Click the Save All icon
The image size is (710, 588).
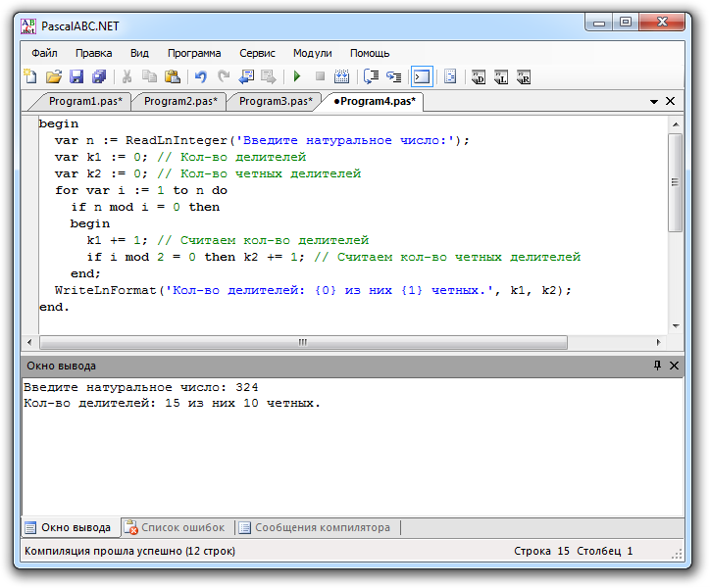click(99, 76)
